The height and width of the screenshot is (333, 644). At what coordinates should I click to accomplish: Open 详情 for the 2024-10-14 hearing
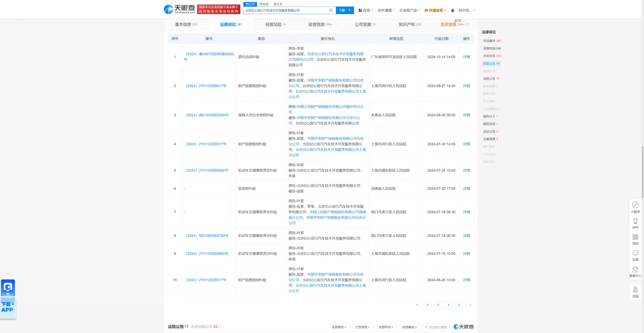tap(466, 57)
